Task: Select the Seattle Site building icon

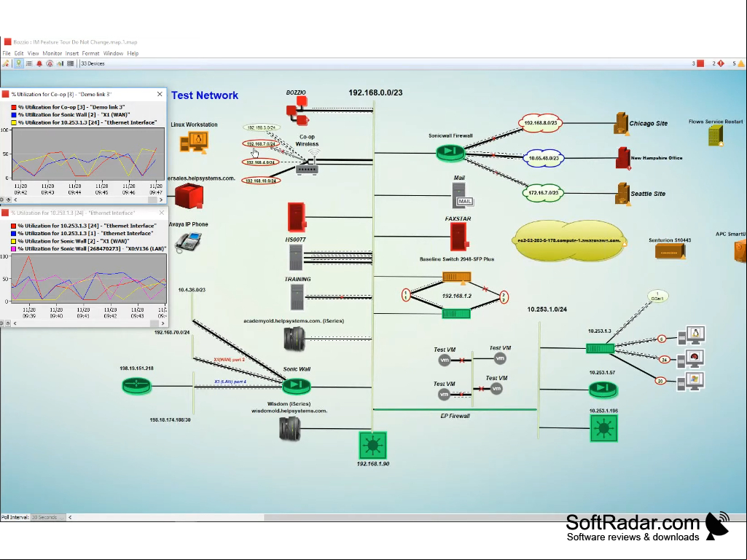Action: coord(622,194)
